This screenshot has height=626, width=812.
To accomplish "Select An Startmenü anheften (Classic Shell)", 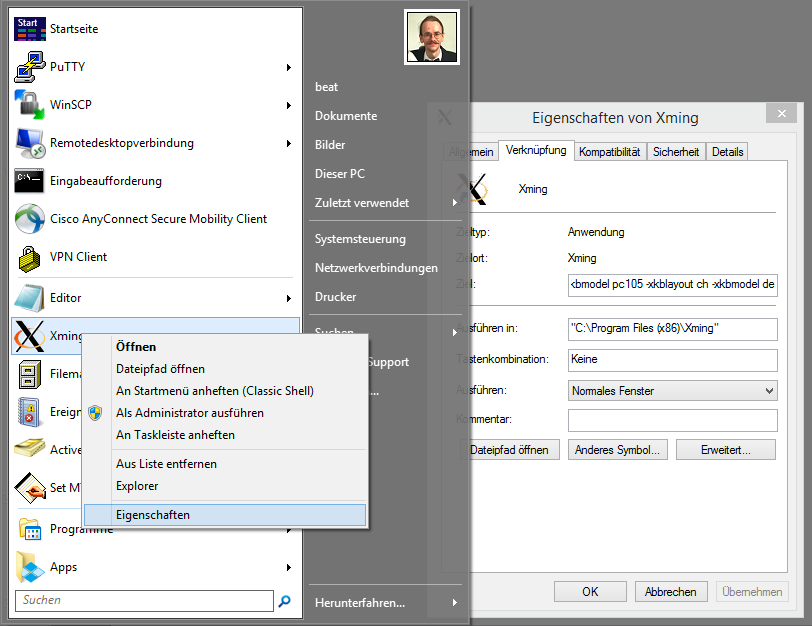I will pyautogui.click(x=225, y=391).
